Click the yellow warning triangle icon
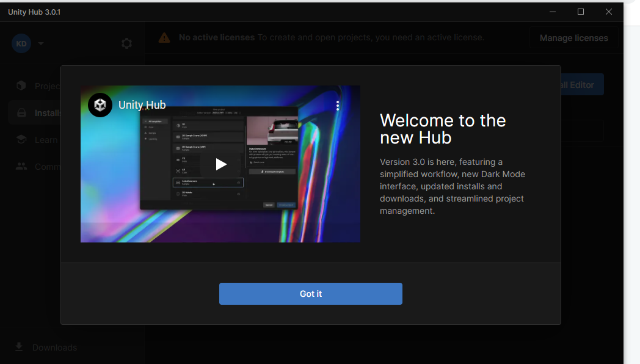Screen dimensions: 640x364 [164, 38]
